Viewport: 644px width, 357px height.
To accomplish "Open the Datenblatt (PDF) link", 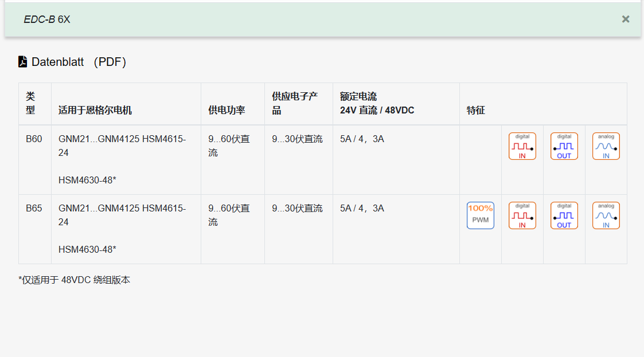I will point(79,62).
